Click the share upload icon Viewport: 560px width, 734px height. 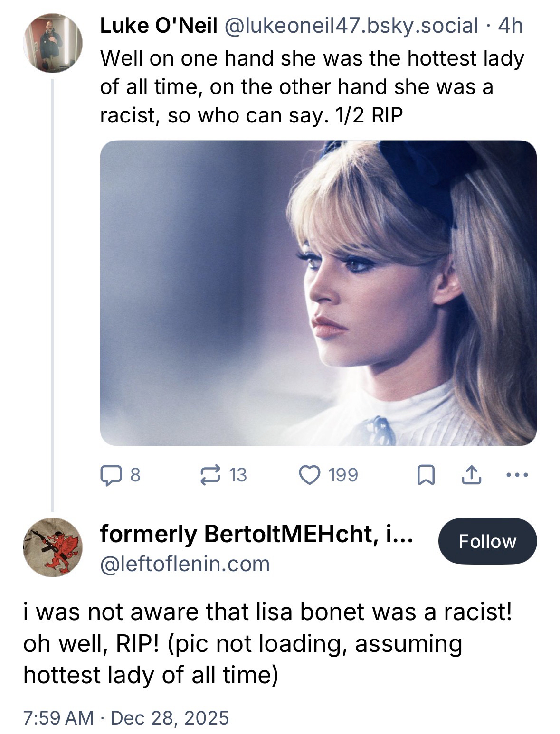(x=472, y=475)
